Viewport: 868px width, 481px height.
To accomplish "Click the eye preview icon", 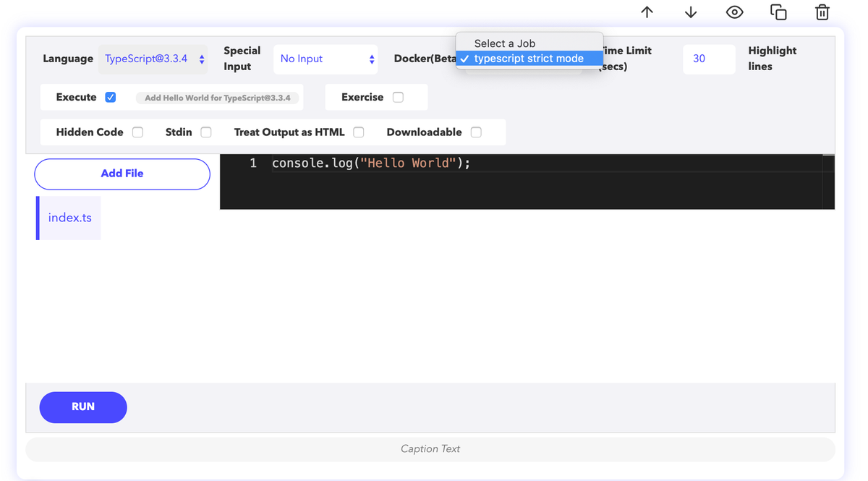I will coord(734,12).
